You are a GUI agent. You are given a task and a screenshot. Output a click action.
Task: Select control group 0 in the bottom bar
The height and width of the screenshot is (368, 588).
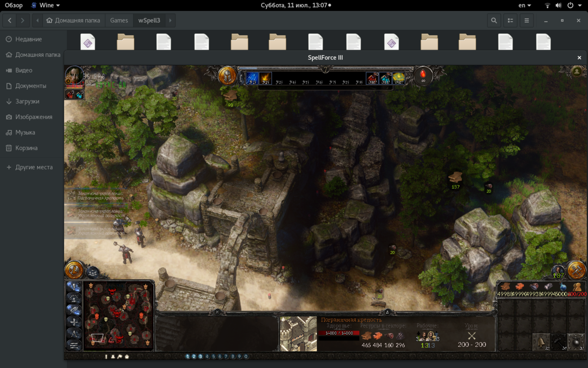[246, 357]
